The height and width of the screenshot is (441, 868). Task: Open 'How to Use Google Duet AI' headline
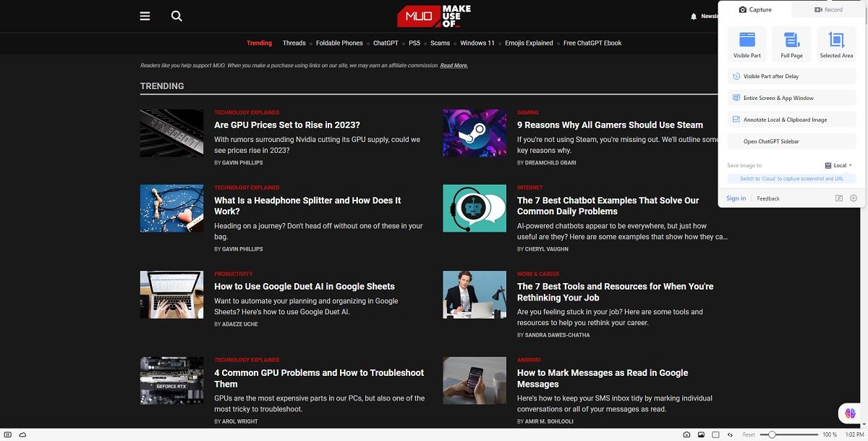coord(305,287)
